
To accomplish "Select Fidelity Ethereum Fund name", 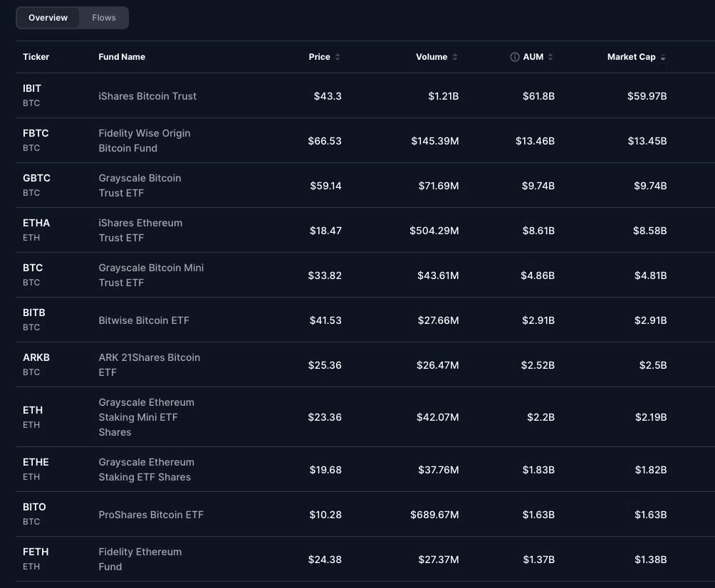I will click(140, 560).
